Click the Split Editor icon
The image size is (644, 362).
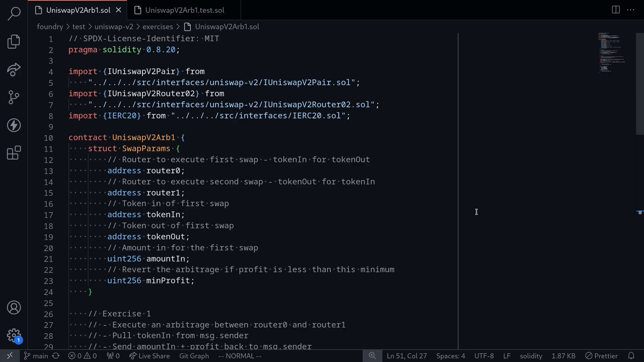[x=616, y=10]
